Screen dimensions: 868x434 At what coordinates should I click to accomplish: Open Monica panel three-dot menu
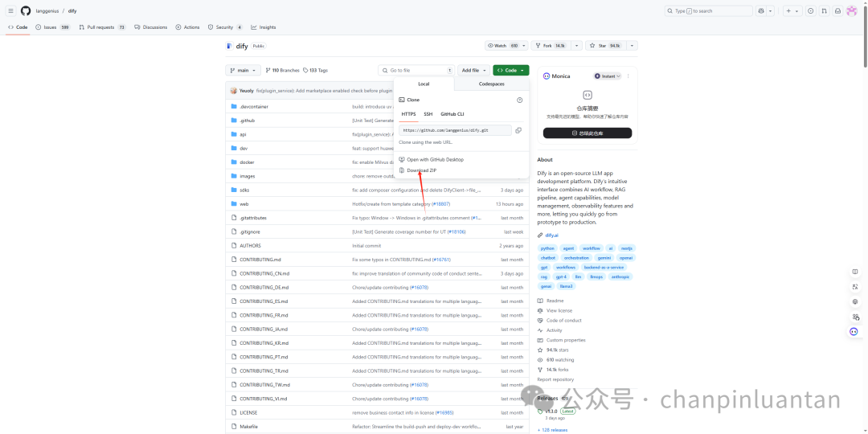pyautogui.click(x=628, y=76)
